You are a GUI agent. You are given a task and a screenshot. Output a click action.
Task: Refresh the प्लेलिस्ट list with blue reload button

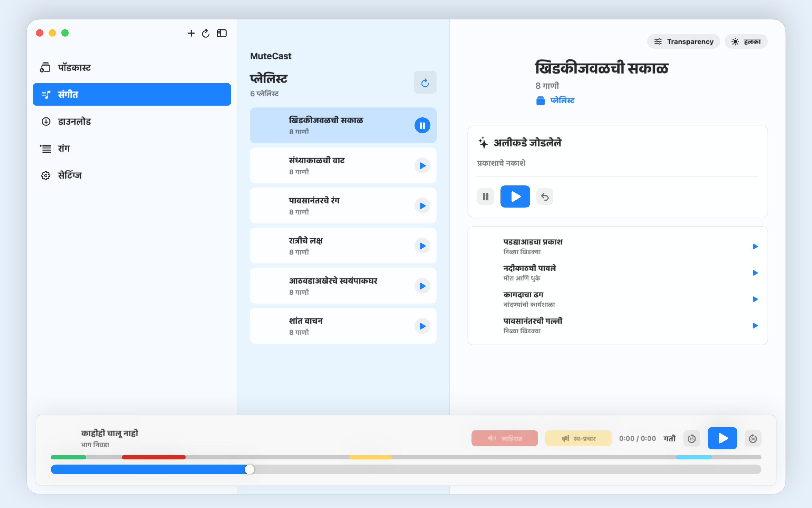[425, 82]
